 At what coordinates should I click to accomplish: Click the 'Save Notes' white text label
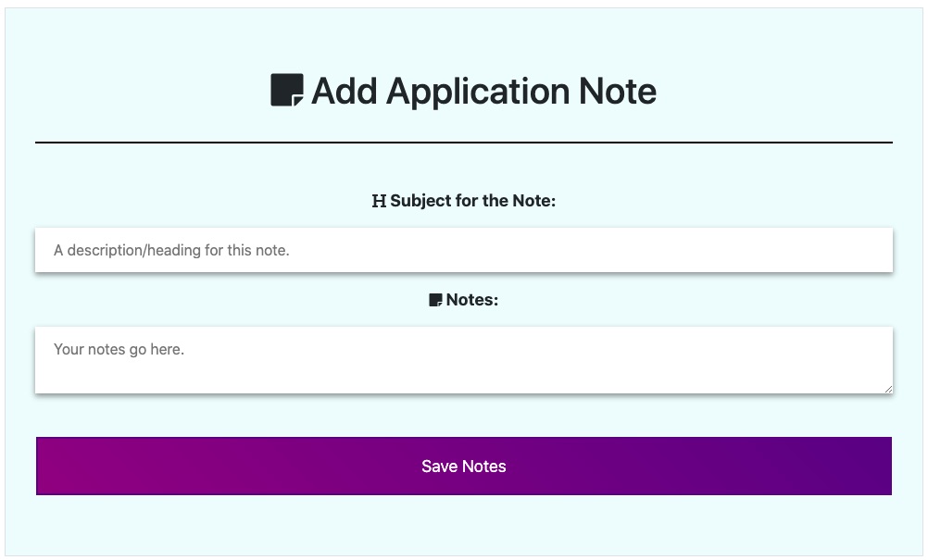pos(464,466)
